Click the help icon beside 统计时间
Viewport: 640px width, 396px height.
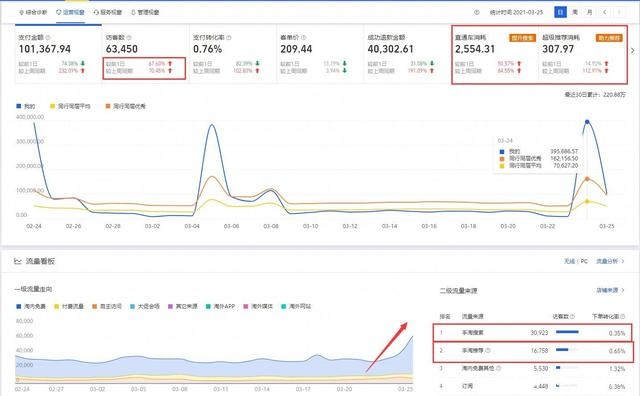click(477, 12)
